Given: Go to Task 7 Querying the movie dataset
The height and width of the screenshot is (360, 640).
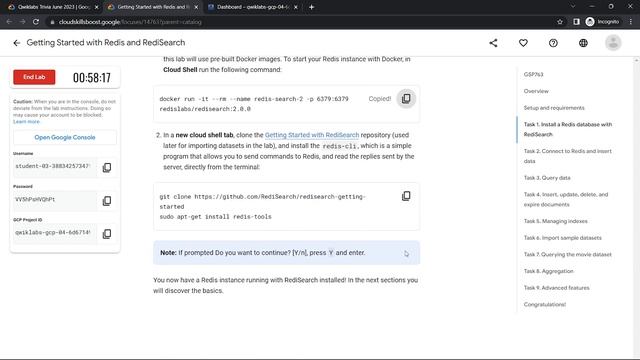Looking at the screenshot, I should pyautogui.click(x=567, y=254).
